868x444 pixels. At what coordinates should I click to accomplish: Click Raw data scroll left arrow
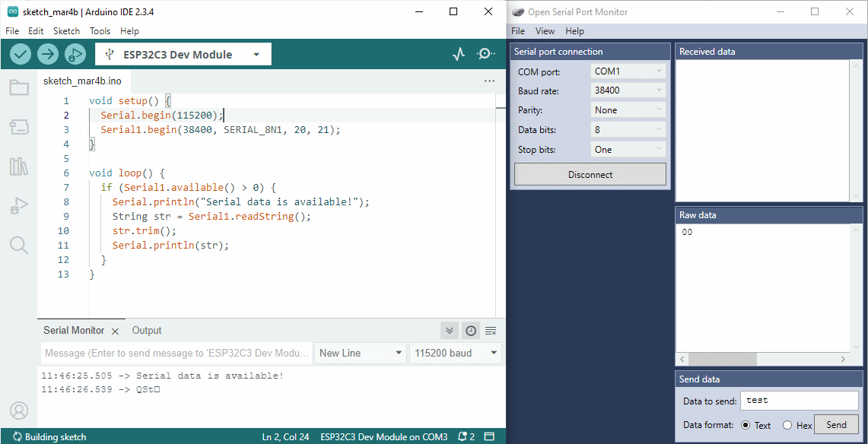pos(682,359)
